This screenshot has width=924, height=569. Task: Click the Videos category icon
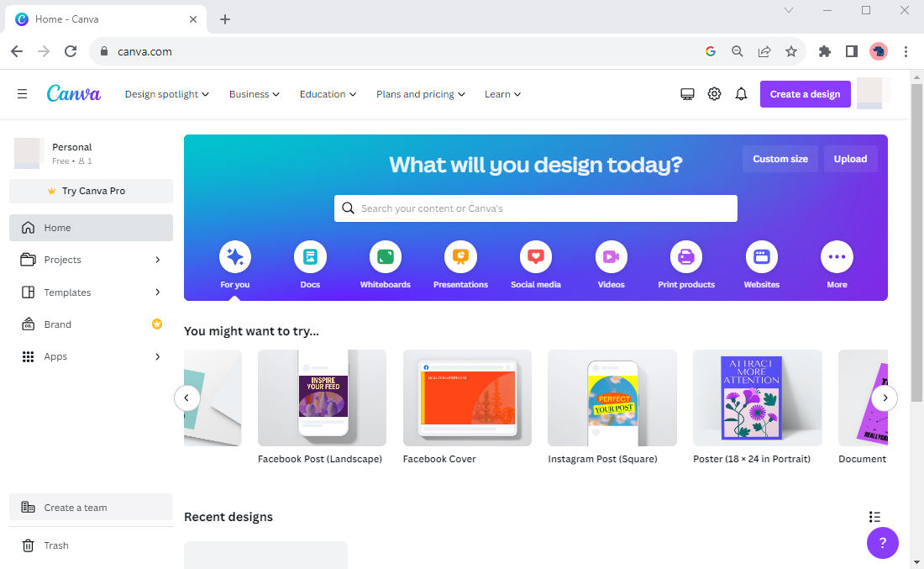(x=611, y=257)
